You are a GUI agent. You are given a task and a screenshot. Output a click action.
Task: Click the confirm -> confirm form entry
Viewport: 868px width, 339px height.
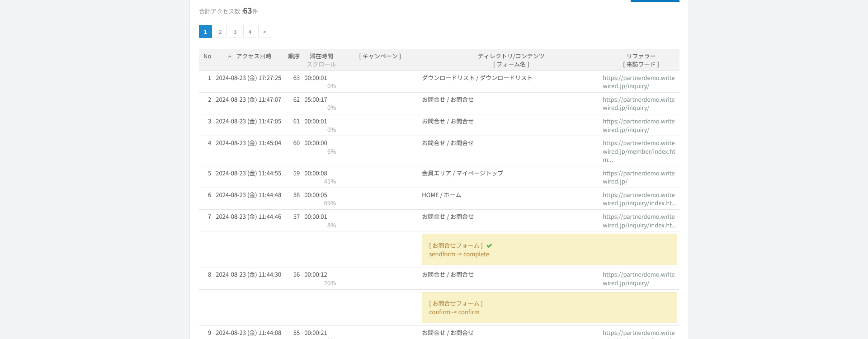pos(454,312)
